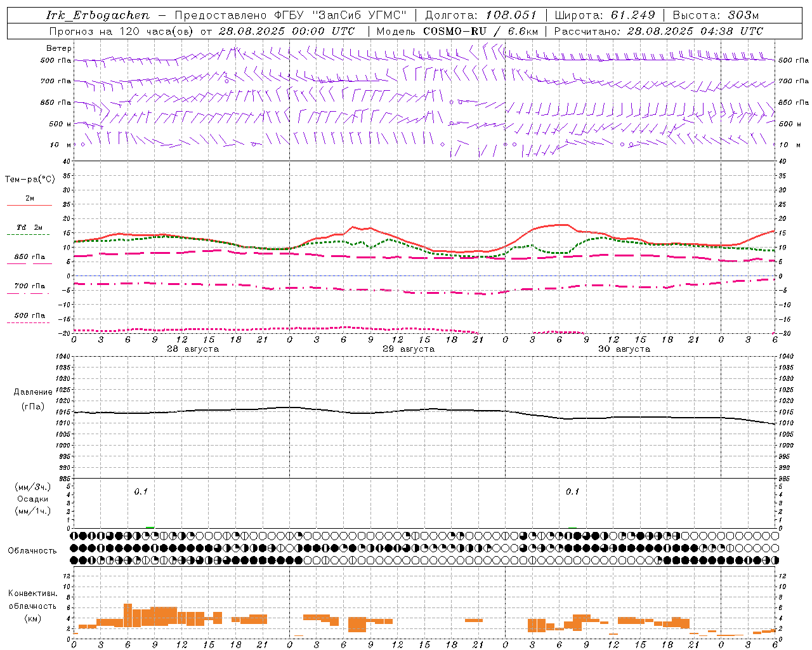Viewport: 812px width, 650px height.
Task: Select the longitude value 108.051
Action: [511, 15]
